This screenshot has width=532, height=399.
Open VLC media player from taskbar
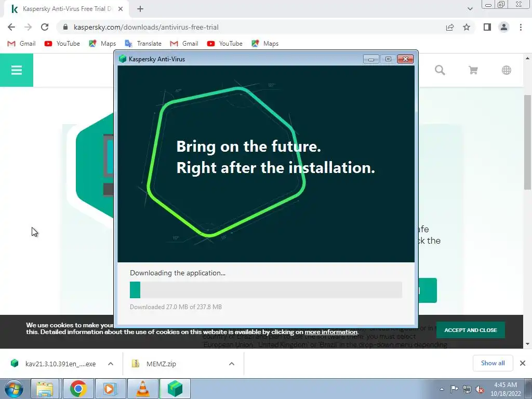143,389
